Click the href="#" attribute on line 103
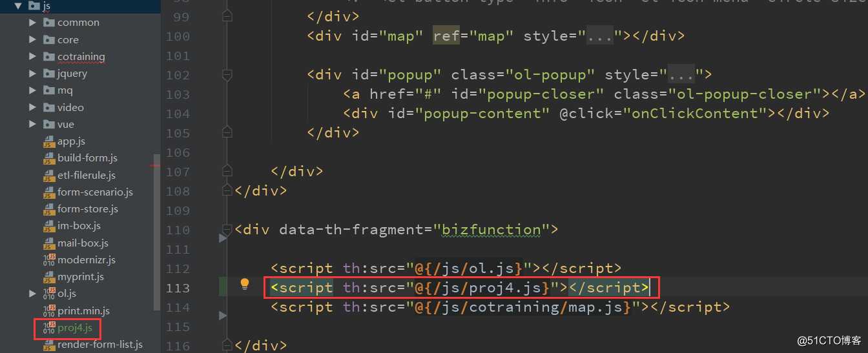The width and height of the screenshot is (868, 353). click(405, 94)
